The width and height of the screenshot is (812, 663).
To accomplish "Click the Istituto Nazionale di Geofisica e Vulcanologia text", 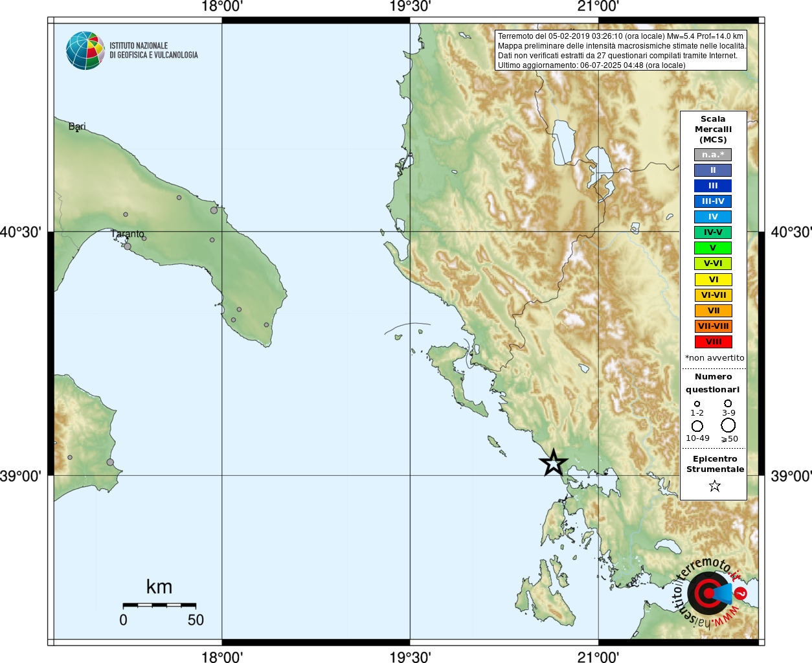I will tap(153, 51).
